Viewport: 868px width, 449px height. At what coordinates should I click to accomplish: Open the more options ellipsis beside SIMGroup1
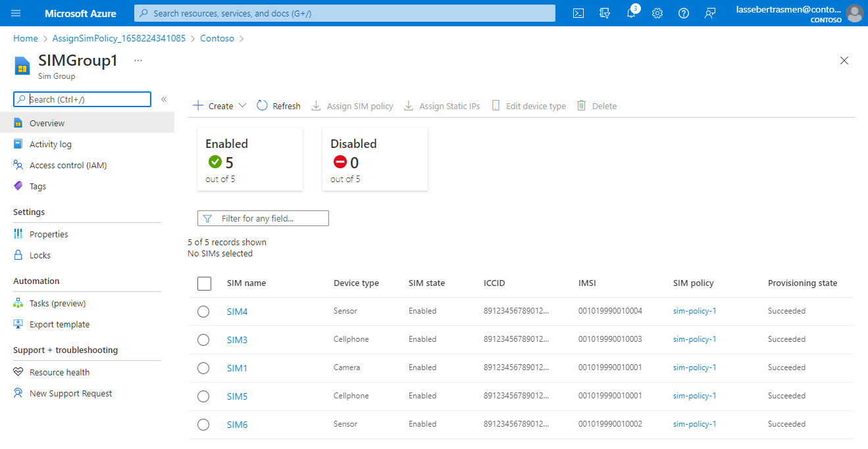click(138, 60)
